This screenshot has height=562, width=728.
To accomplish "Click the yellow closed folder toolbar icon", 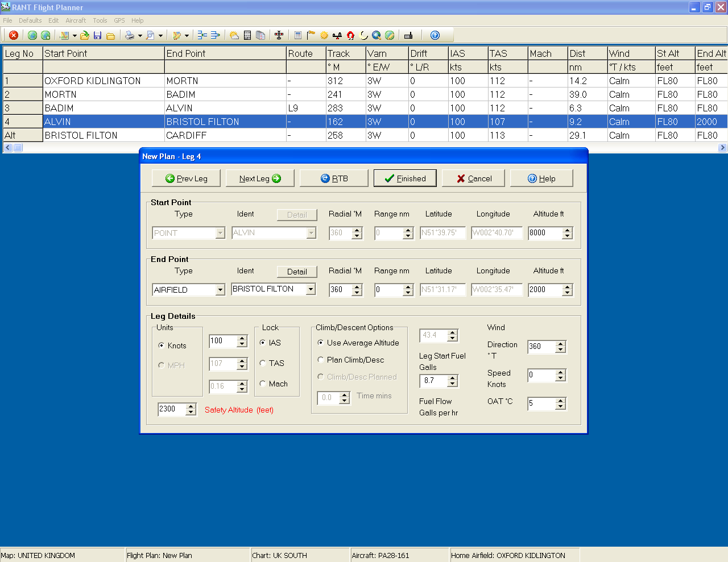I will click(110, 35).
